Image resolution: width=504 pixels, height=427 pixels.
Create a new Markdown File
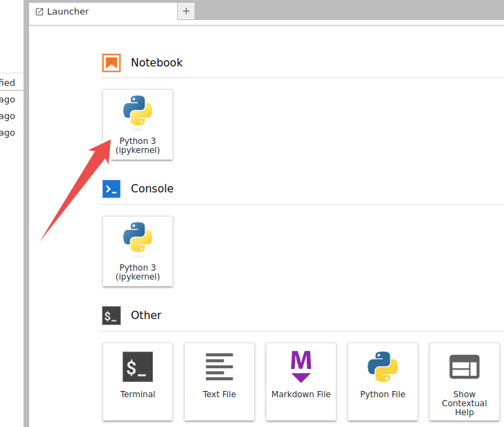(301, 381)
